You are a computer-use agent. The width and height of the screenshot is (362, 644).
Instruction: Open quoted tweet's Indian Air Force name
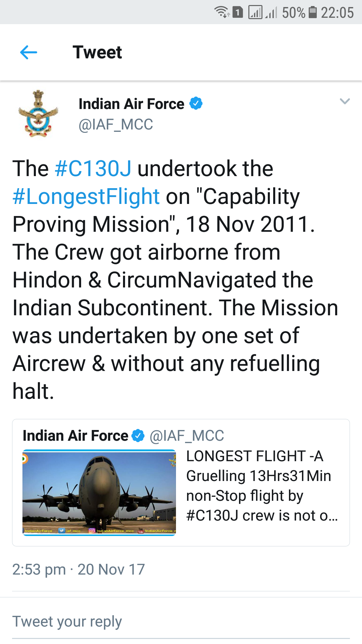tap(75, 436)
